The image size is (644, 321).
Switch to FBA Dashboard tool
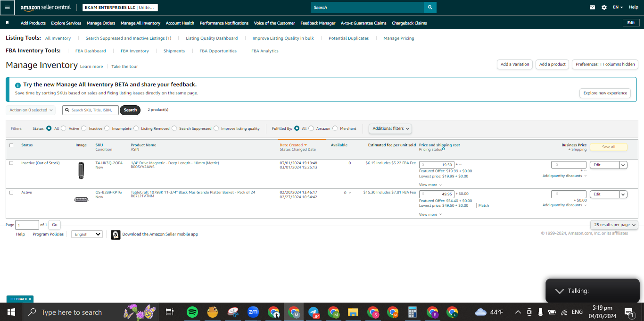click(x=91, y=51)
